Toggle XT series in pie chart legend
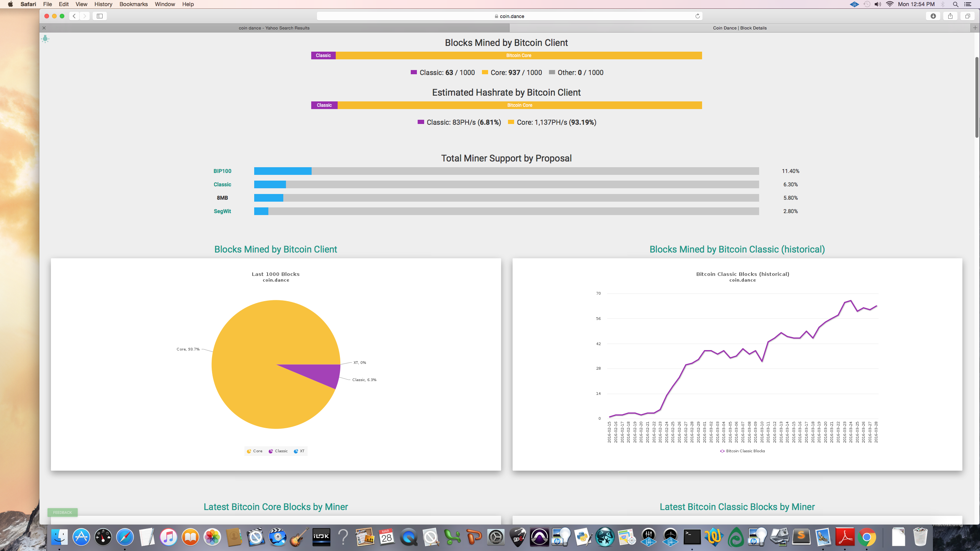 [x=299, y=451]
